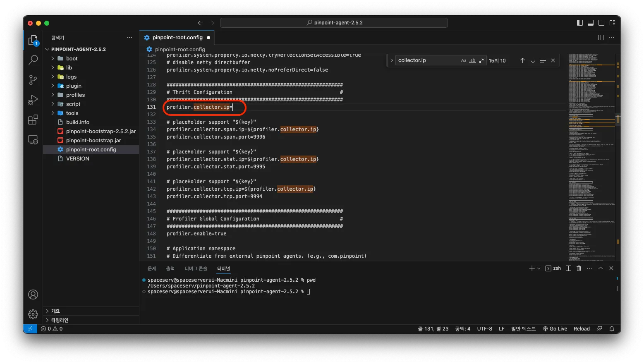The image size is (644, 364).
Task: Open the Remote Explorer view
Action: click(33, 140)
